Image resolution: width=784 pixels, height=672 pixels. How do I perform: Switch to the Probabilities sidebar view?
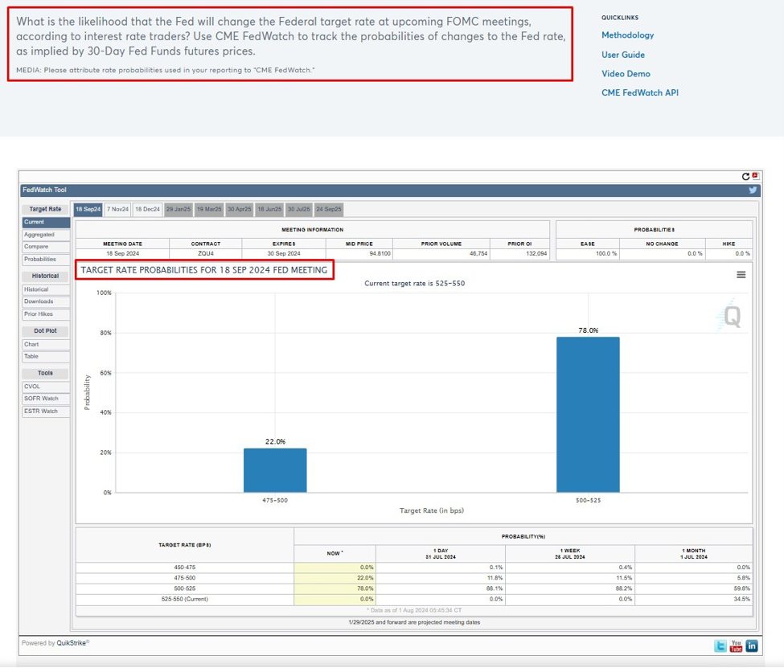pyautogui.click(x=47, y=260)
